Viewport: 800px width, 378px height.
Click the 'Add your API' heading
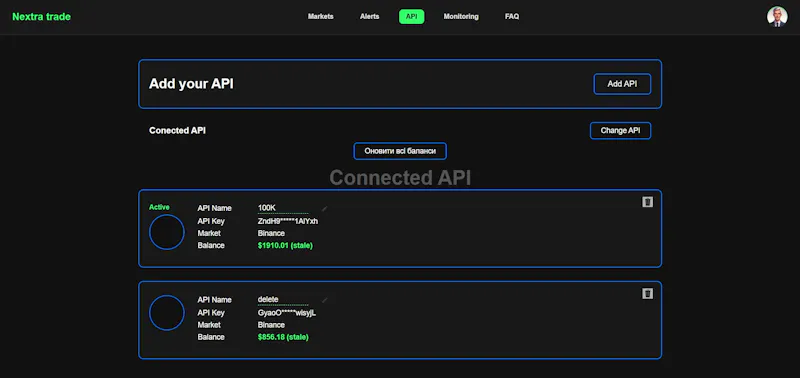(191, 84)
